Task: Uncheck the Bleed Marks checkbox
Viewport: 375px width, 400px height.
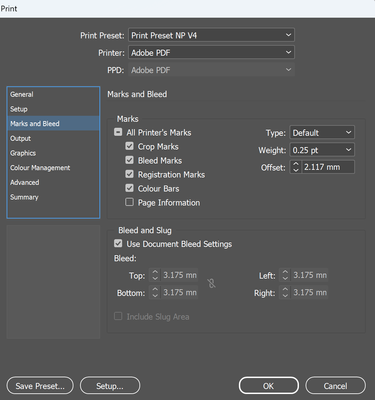Action: [x=129, y=160]
